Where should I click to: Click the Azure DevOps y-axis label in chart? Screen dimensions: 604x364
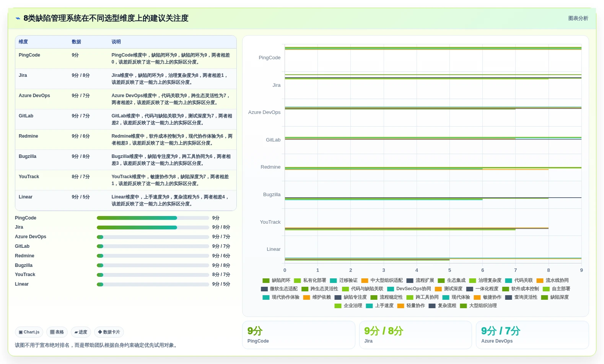(x=264, y=112)
